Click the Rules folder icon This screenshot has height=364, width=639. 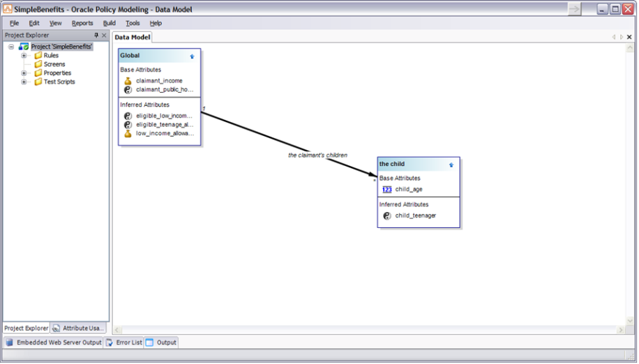38,55
